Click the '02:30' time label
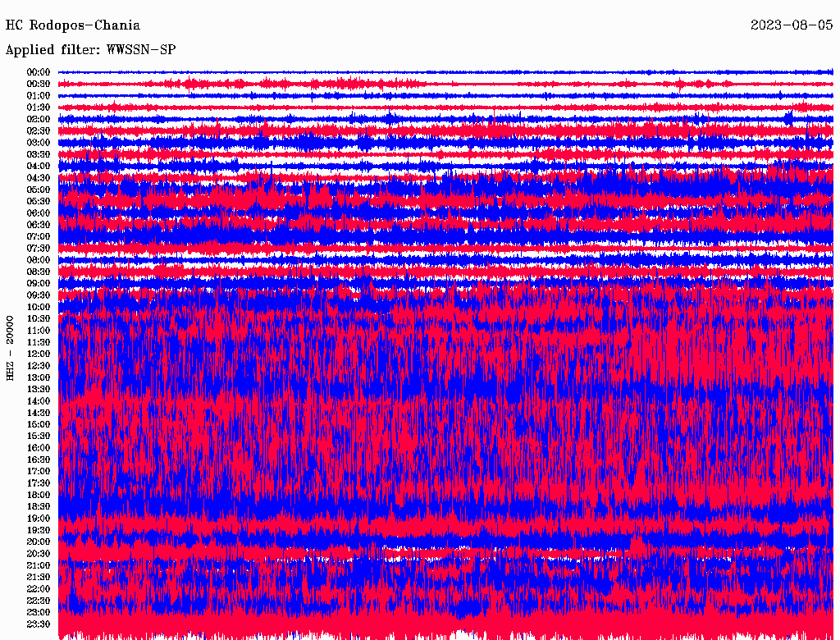Viewport: 840px width, 640px height. 39,130
